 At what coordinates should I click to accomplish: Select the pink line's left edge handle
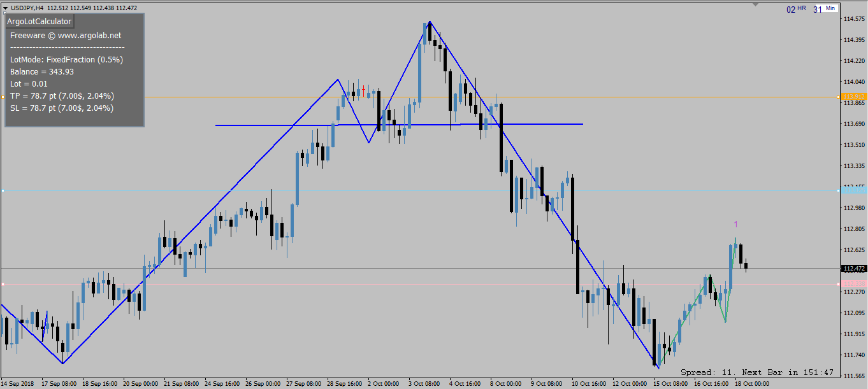click(x=3, y=284)
